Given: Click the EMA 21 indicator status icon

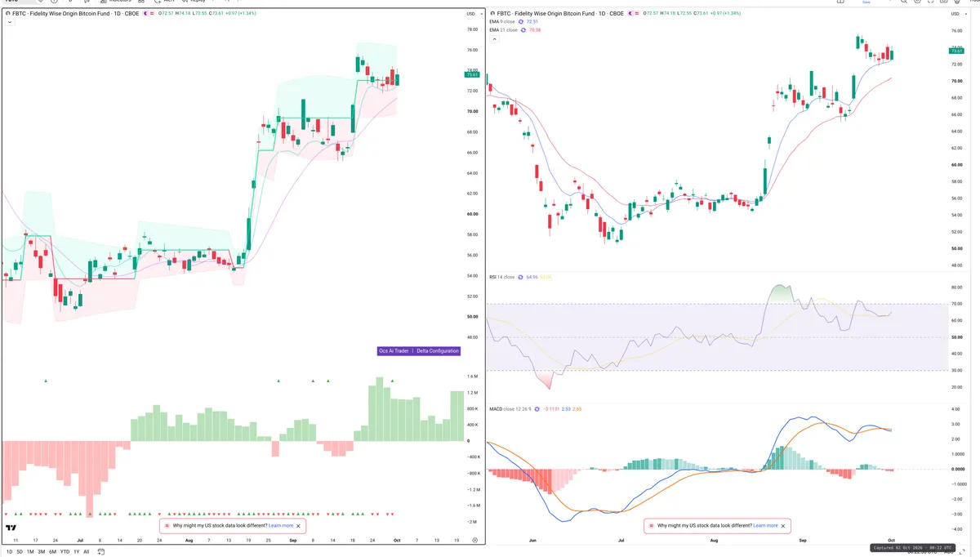Looking at the screenshot, I should (525, 30).
